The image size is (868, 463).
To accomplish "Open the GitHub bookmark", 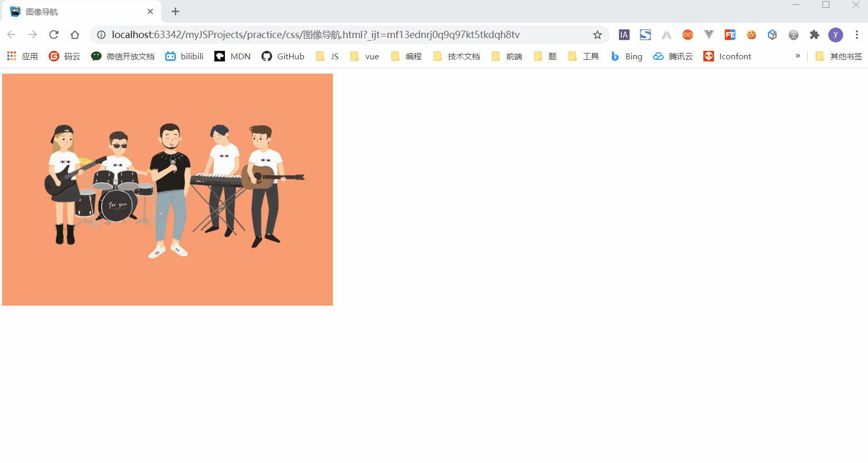I will [283, 56].
